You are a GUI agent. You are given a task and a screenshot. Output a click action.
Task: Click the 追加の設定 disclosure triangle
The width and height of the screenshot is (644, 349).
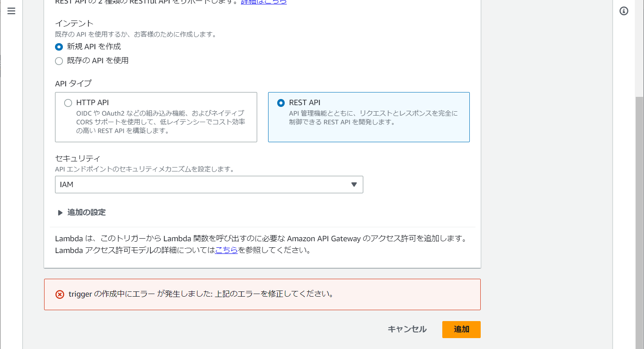tap(60, 212)
